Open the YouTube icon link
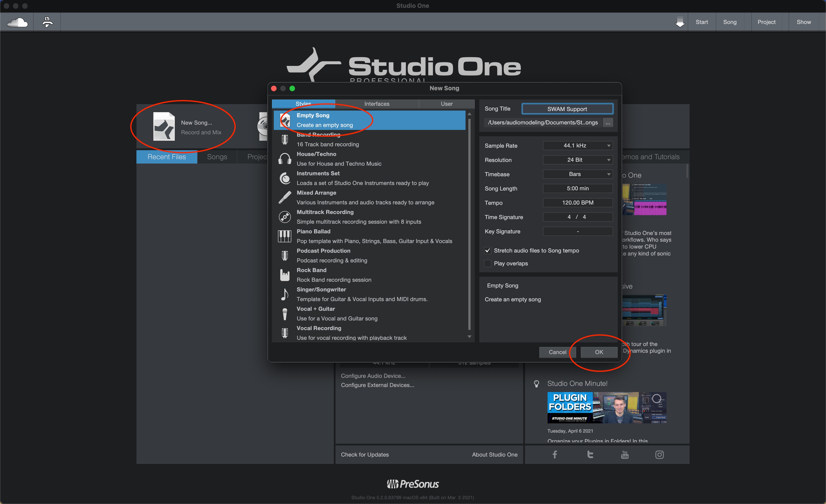826x504 pixels. [625, 454]
